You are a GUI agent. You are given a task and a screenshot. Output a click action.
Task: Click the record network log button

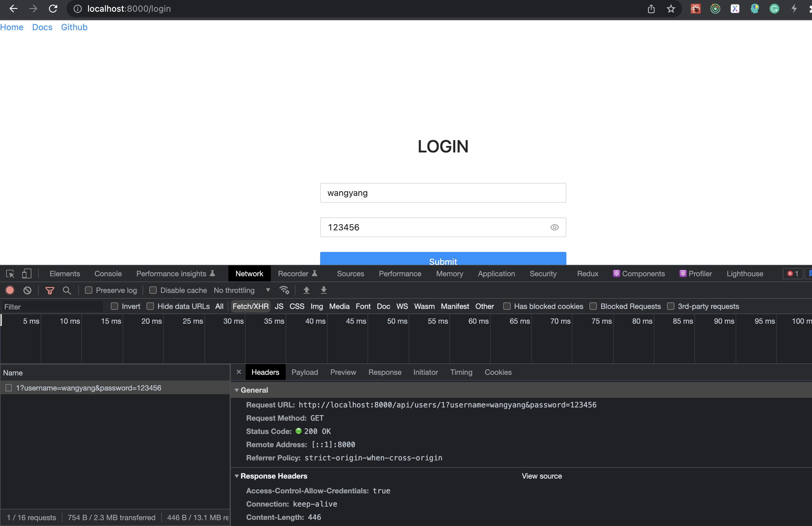pyautogui.click(x=10, y=290)
